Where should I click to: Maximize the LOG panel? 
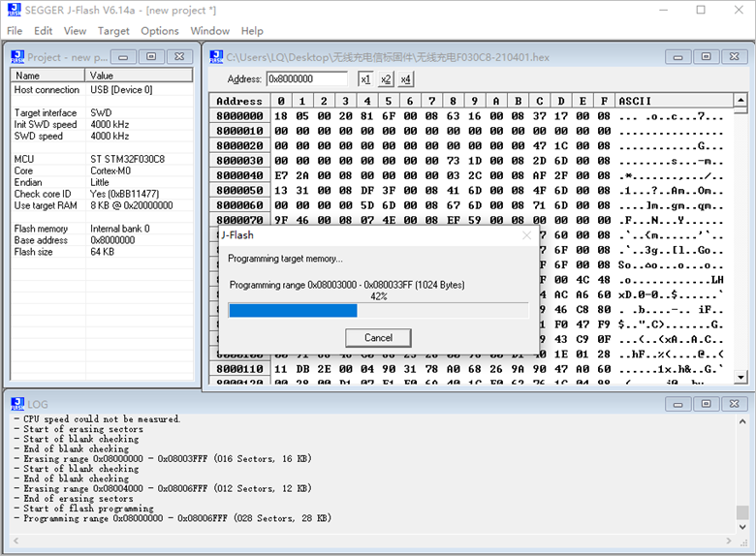tap(706, 404)
